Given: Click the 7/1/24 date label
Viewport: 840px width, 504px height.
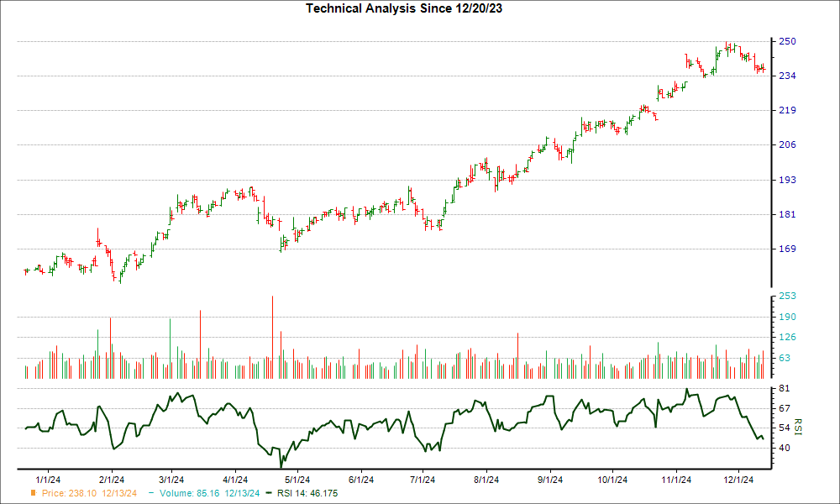Looking at the screenshot, I should click(423, 480).
